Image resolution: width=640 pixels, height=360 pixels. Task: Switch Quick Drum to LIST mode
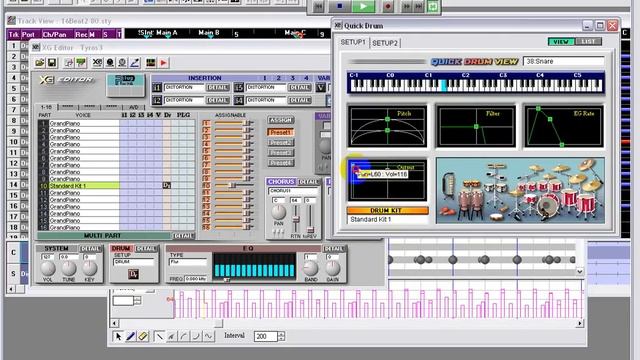(588, 42)
